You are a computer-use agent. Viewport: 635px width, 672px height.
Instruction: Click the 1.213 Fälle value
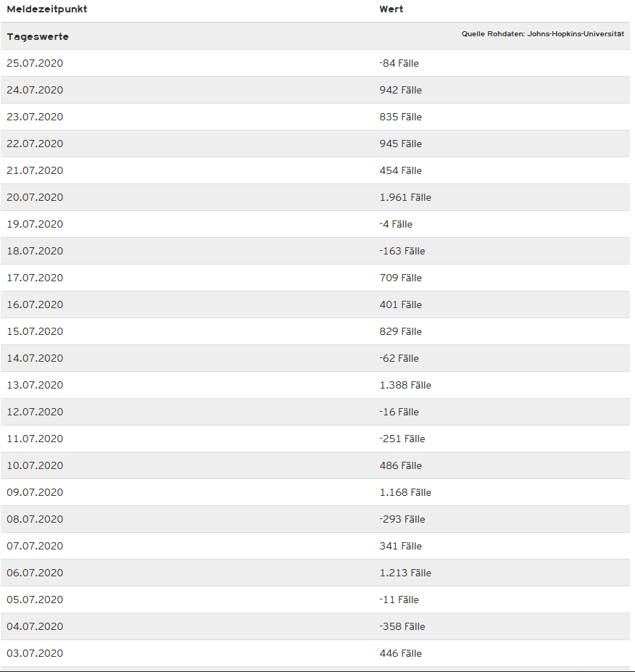[x=405, y=573]
